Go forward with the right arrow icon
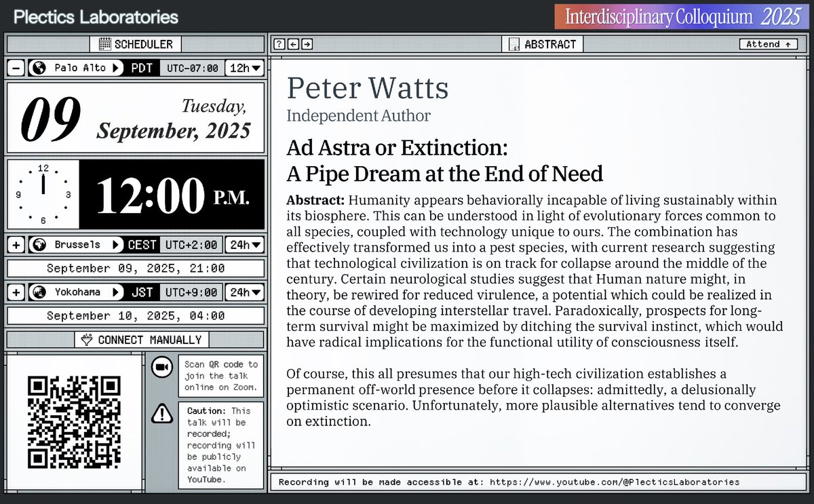 pos(307,44)
